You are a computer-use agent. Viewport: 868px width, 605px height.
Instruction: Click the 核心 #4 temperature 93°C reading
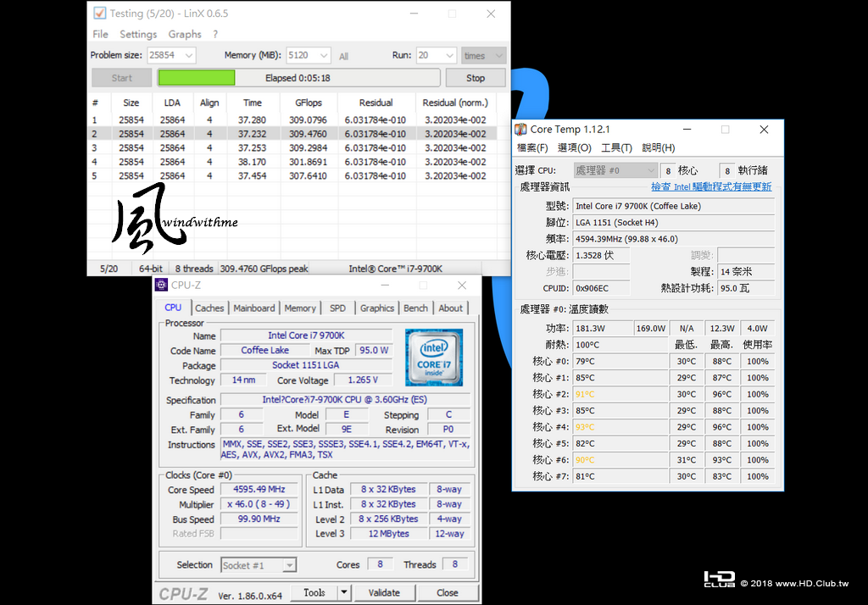[620, 427]
